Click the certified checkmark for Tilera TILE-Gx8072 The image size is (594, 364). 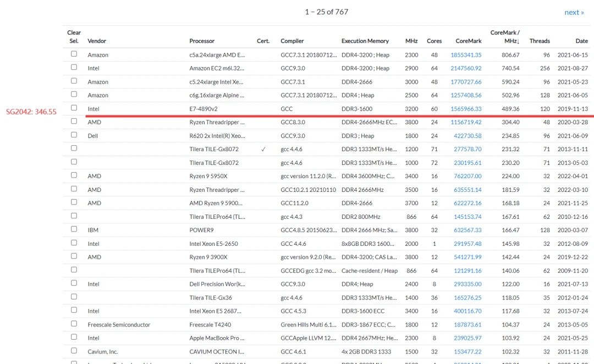pyautogui.click(x=263, y=149)
